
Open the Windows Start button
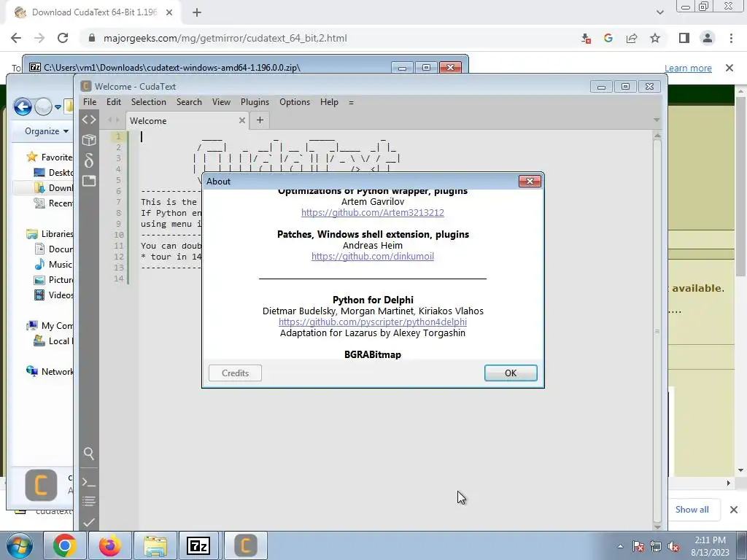[x=19, y=545]
